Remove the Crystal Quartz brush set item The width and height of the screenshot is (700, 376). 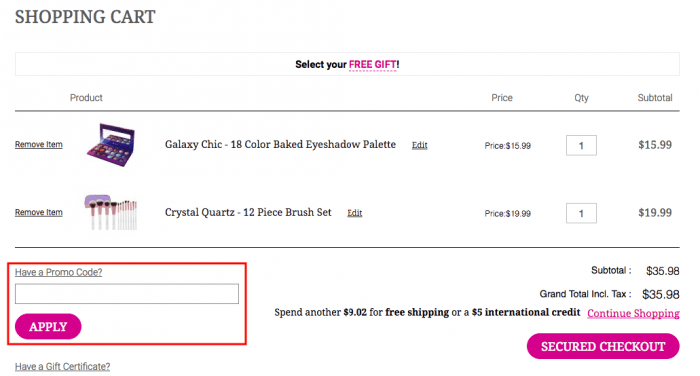[39, 212]
